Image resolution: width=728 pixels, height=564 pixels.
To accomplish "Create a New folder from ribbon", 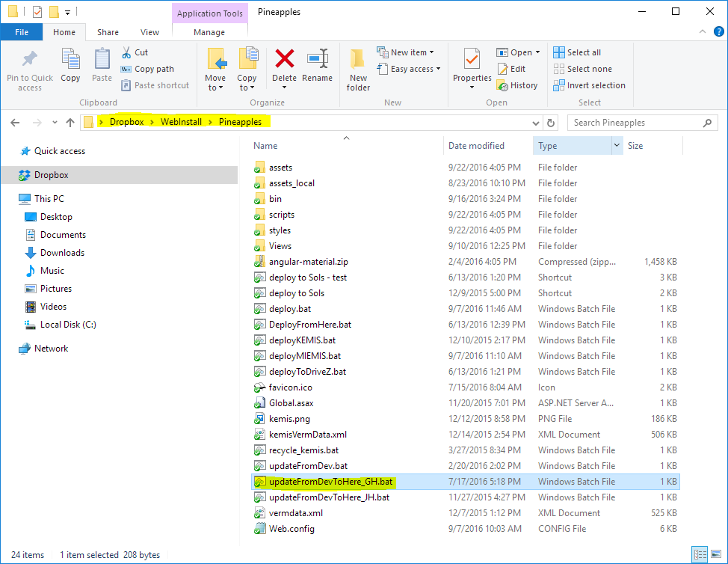I will click(358, 70).
